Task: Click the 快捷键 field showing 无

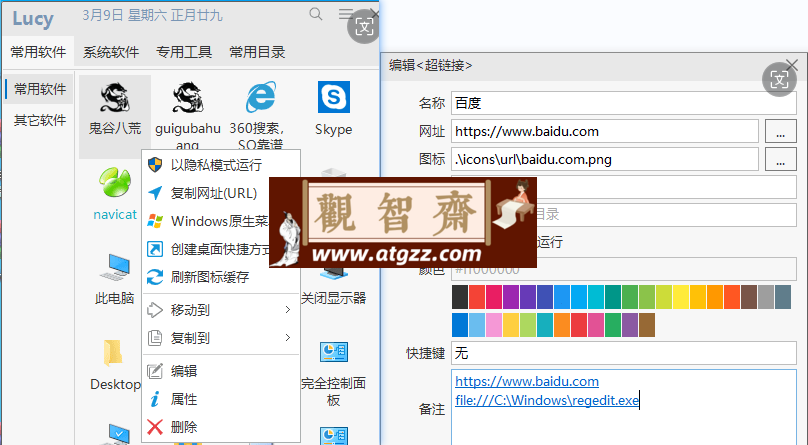Action: click(x=624, y=353)
